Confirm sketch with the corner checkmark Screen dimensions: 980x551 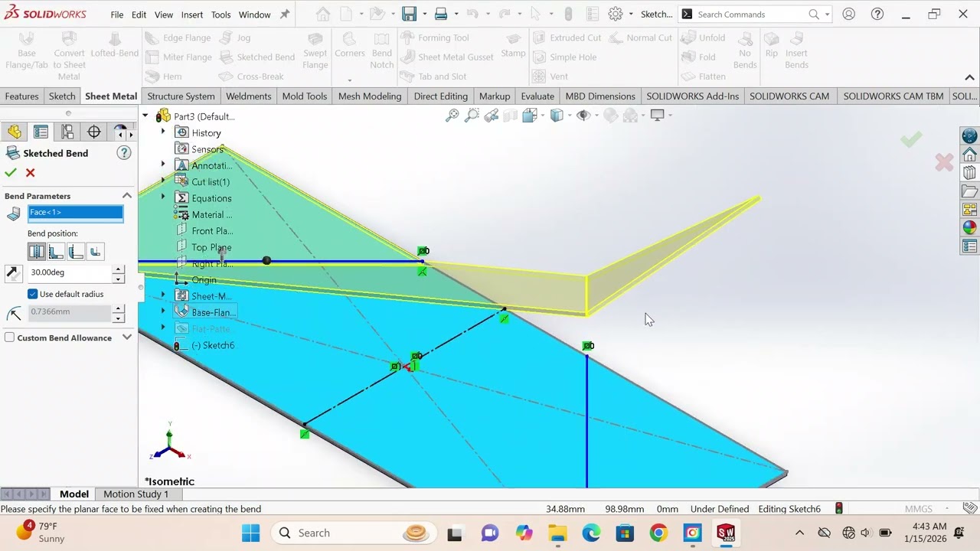[x=911, y=139]
